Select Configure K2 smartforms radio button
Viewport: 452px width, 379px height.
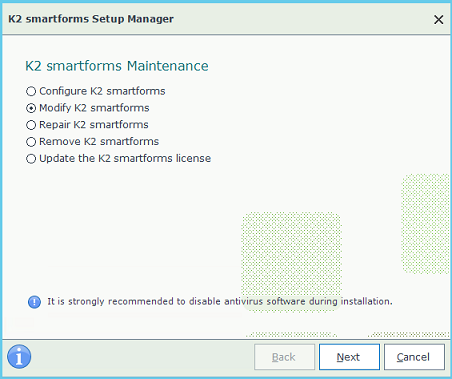(x=31, y=91)
